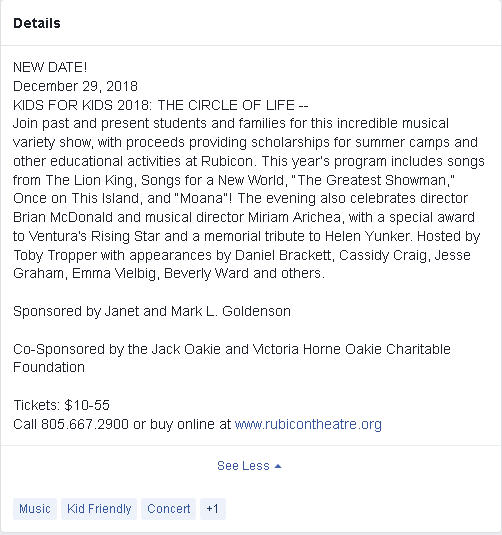Select the Kid Friendly tag
502x535 pixels.
99,509
